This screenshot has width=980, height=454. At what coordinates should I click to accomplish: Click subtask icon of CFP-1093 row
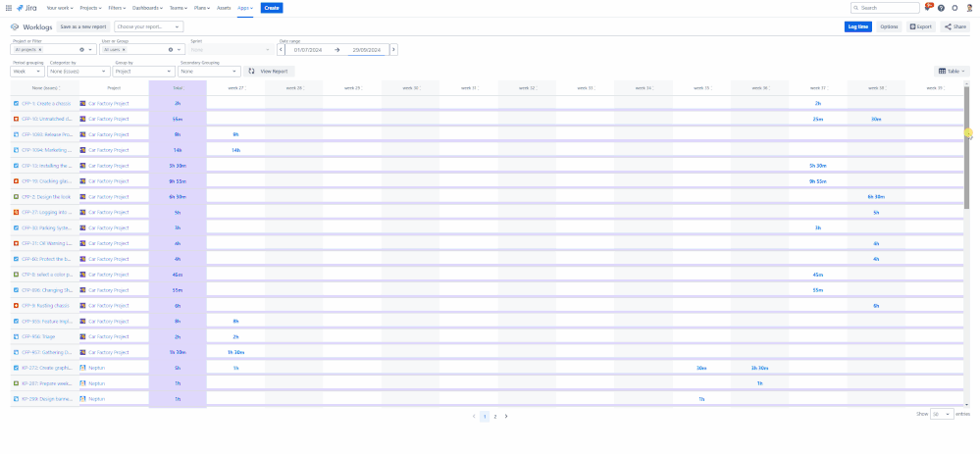(17, 134)
